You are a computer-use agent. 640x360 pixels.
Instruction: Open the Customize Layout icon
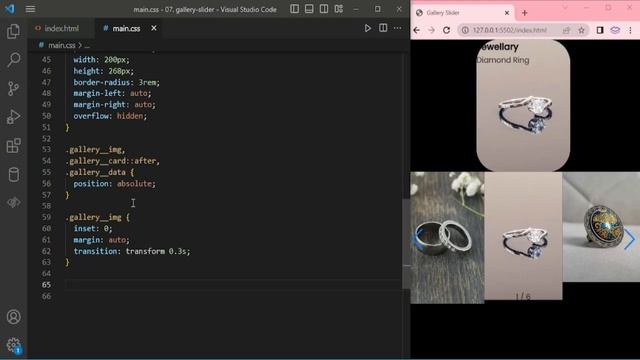(339, 9)
